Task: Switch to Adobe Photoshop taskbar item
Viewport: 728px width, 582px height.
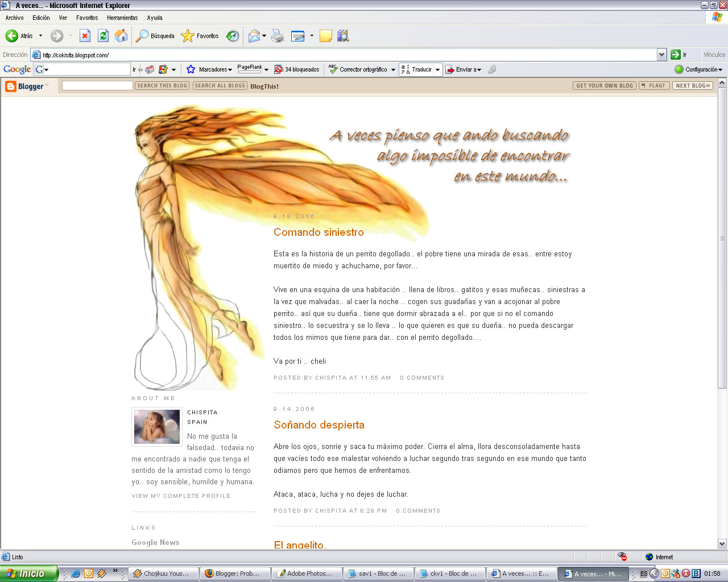Action: click(x=307, y=573)
